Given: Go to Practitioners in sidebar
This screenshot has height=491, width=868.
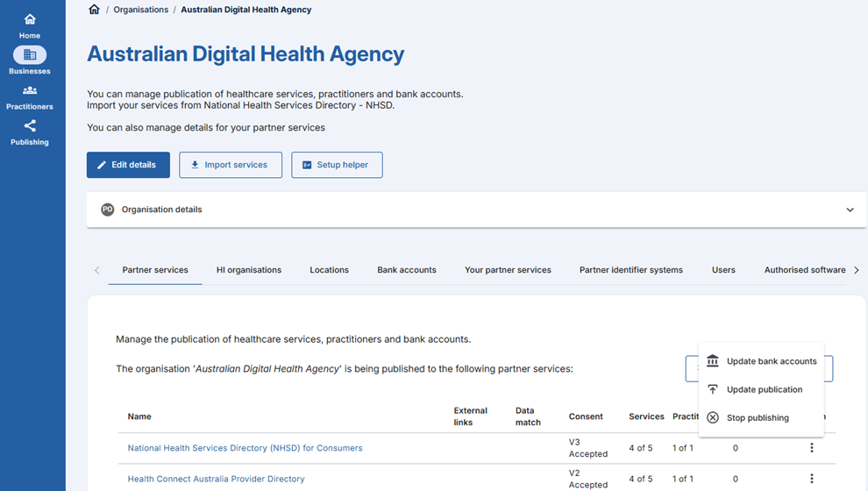Looking at the screenshot, I should [x=30, y=91].
